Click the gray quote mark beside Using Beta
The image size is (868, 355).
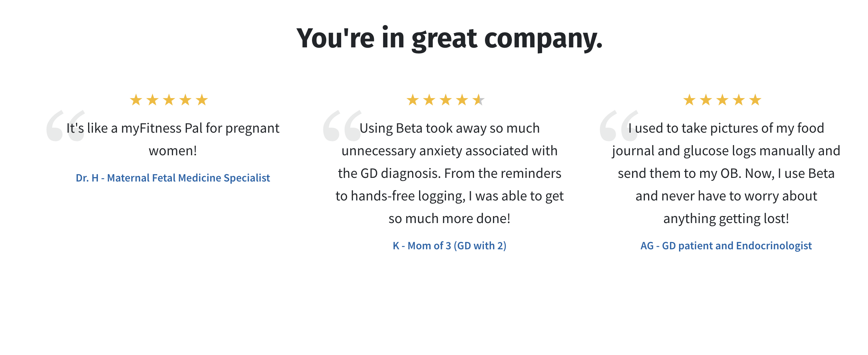342,125
